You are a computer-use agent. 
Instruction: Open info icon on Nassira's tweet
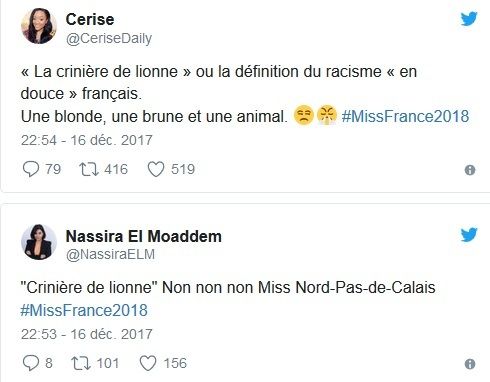[x=470, y=364]
